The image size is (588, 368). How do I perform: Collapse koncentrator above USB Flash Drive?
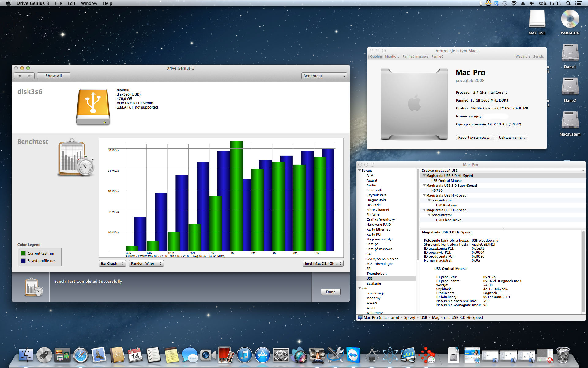[429, 215]
